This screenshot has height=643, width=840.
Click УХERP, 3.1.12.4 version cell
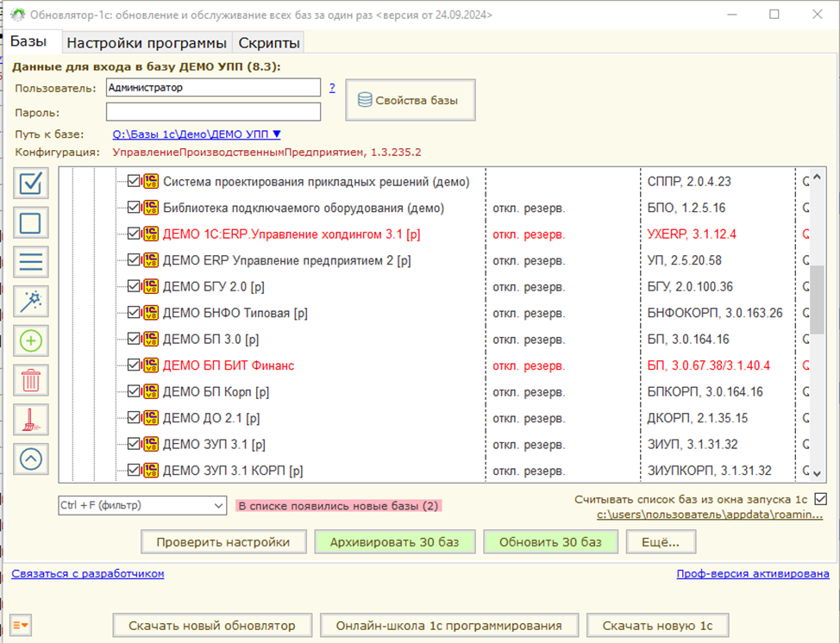[x=692, y=234]
